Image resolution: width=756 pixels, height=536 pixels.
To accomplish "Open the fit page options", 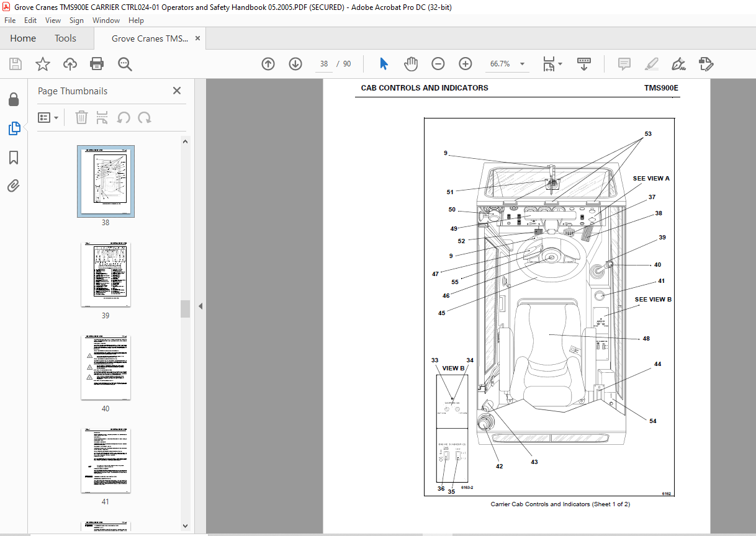I will (552, 64).
